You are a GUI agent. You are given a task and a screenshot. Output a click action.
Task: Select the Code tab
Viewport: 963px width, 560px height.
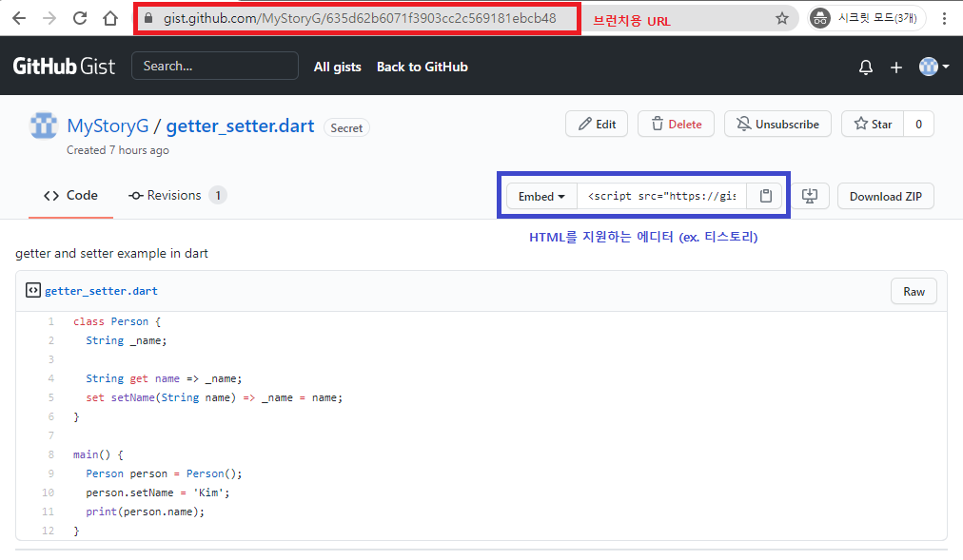[70, 195]
